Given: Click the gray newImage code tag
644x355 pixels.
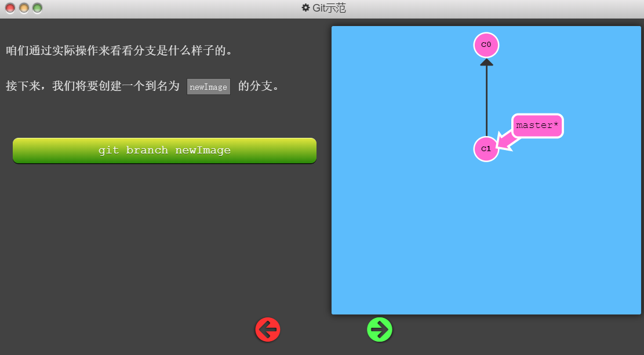Looking at the screenshot, I should (209, 87).
